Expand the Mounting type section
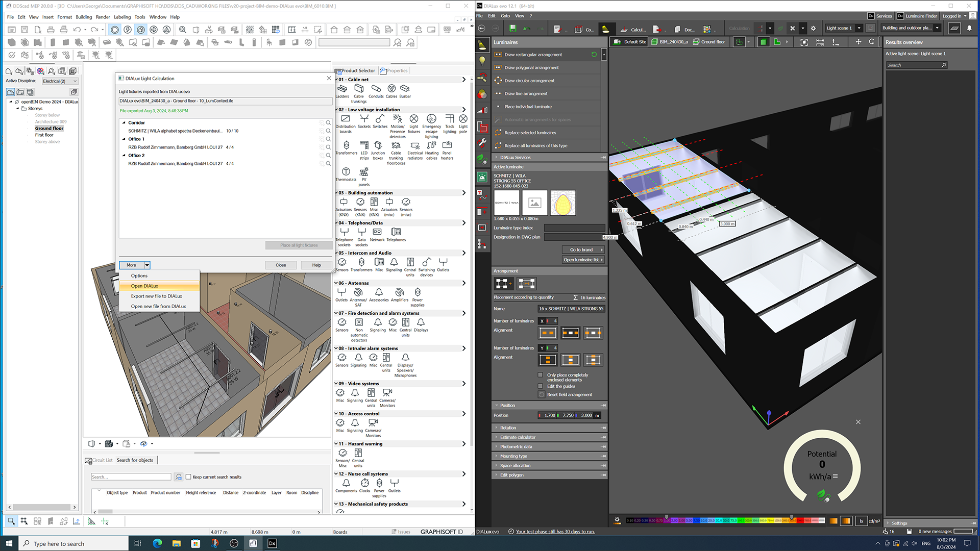The height and width of the screenshot is (551, 980). [x=549, y=456]
